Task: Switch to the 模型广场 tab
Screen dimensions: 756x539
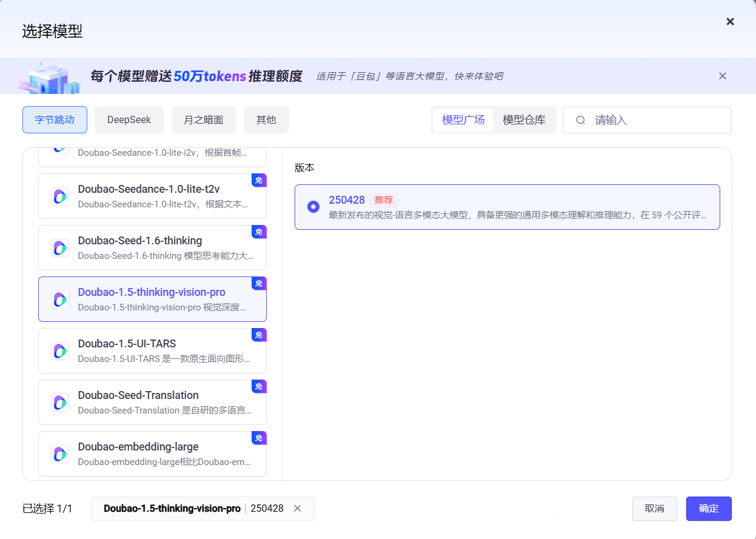Action: 463,119
